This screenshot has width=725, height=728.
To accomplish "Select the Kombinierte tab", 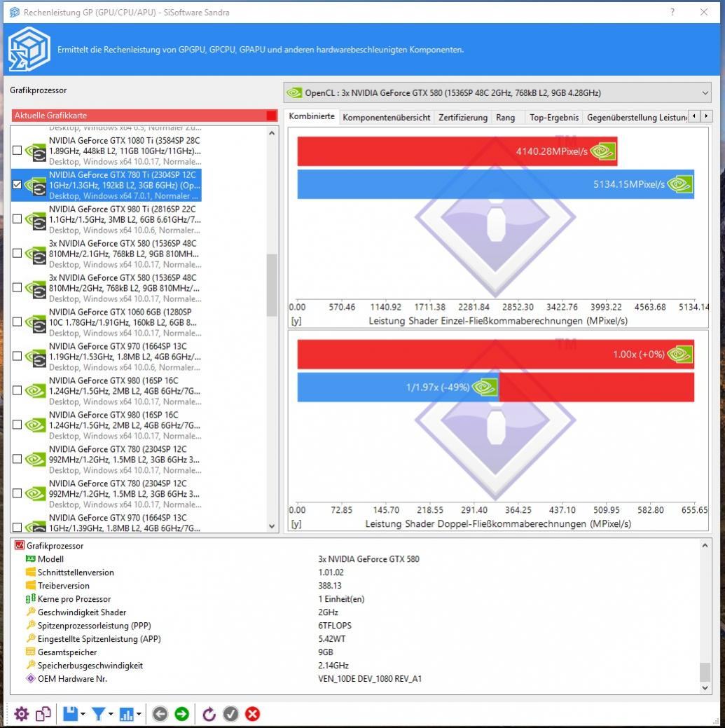I will (x=312, y=116).
